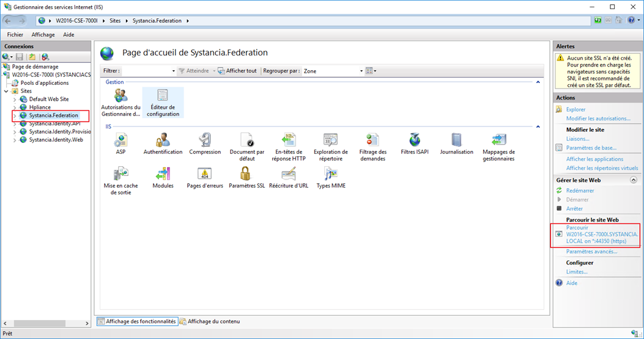Click the Liaisons... link
Image resolution: width=644 pixels, height=339 pixels.
[x=577, y=139]
